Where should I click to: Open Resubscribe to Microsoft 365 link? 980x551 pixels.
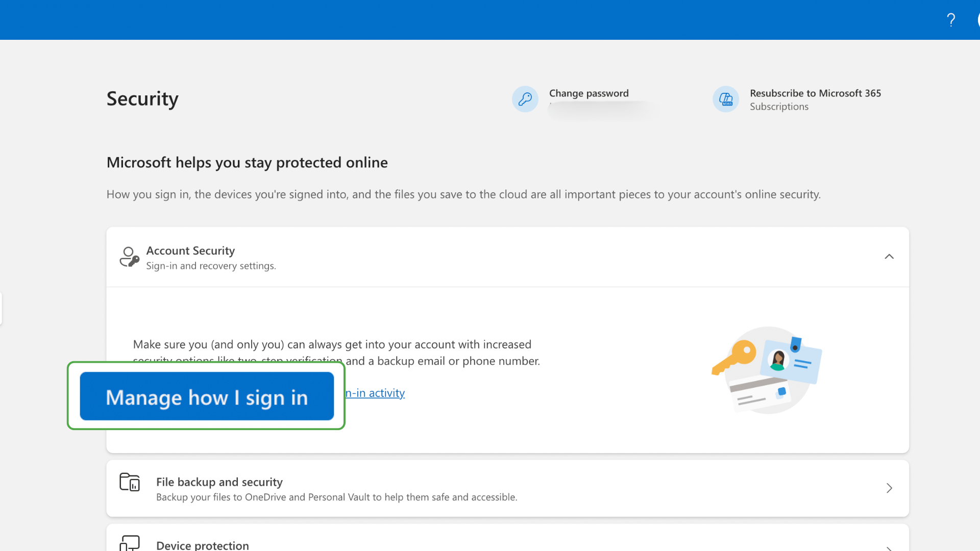[816, 93]
